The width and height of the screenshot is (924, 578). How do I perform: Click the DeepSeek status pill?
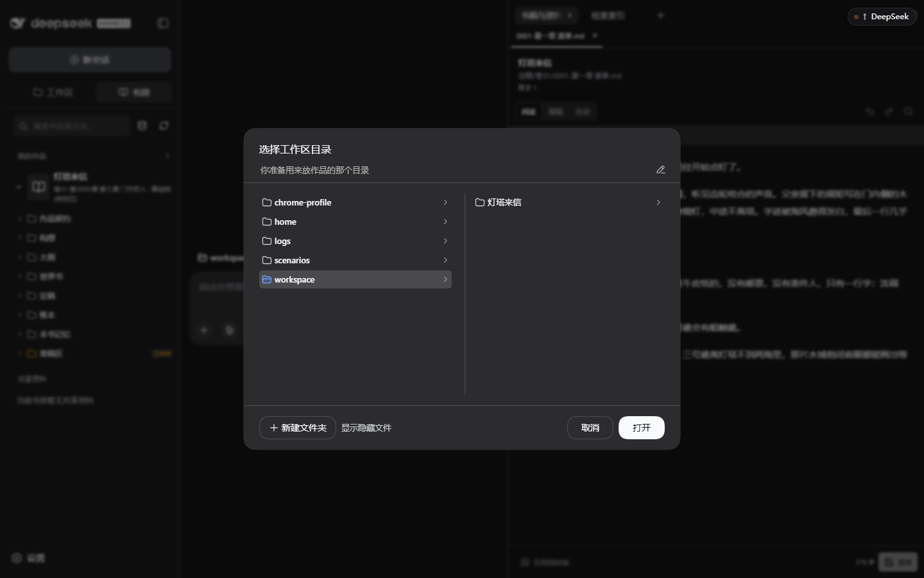[x=882, y=17]
